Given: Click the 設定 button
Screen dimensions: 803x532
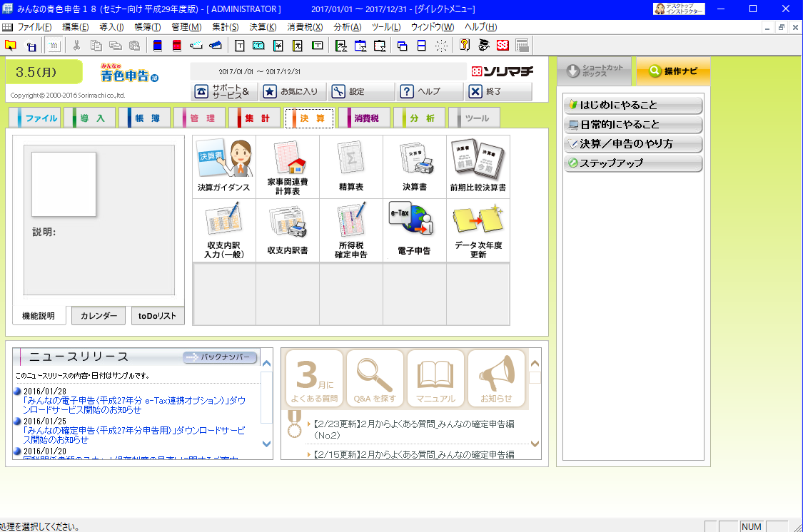Looking at the screenshot, I should (361, 91).
